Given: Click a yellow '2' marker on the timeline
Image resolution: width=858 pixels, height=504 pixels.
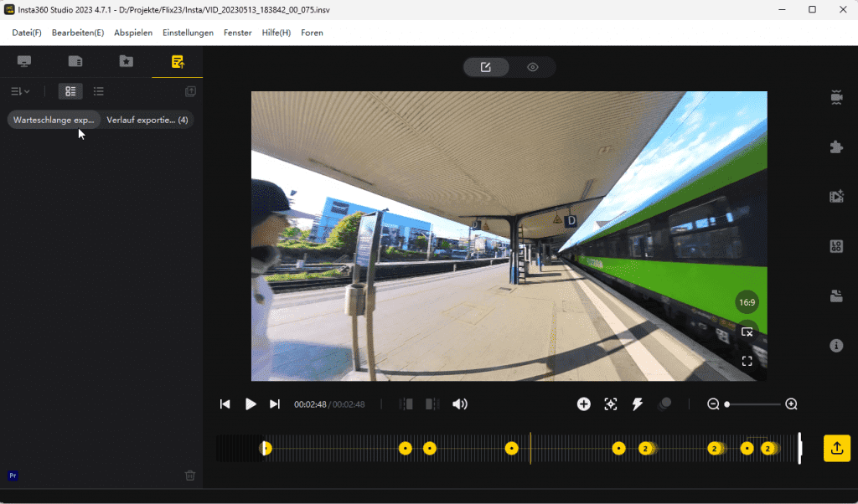Looking at the screenshot, I should pyautogui.click(x=646, y=448).
